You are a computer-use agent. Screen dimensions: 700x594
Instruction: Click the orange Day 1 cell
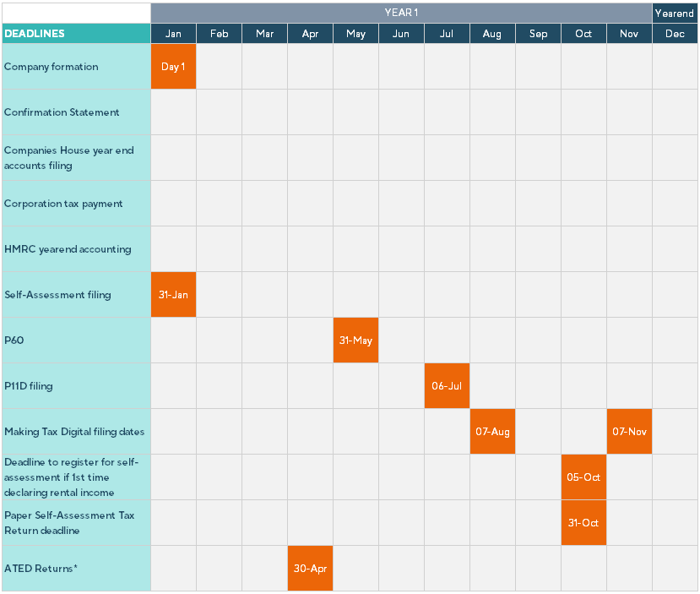(173, 67)
